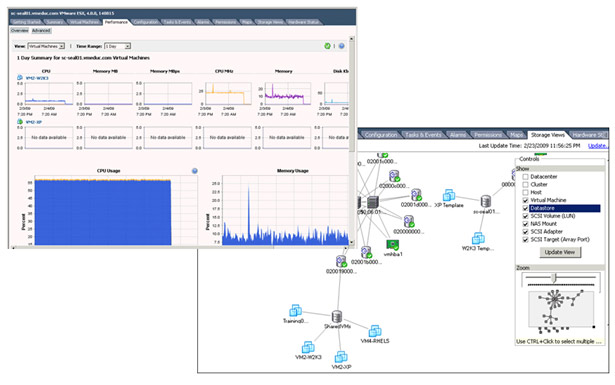Select the vmhba1 SCSI adapter icon
This screenshot has width=615, height=385.
tap(393, 245)
